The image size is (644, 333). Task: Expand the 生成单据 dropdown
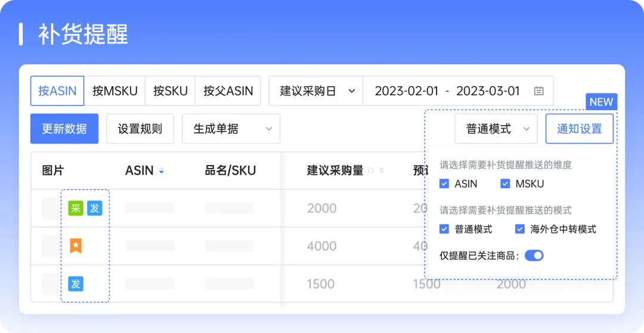click(x=231, y=129)
